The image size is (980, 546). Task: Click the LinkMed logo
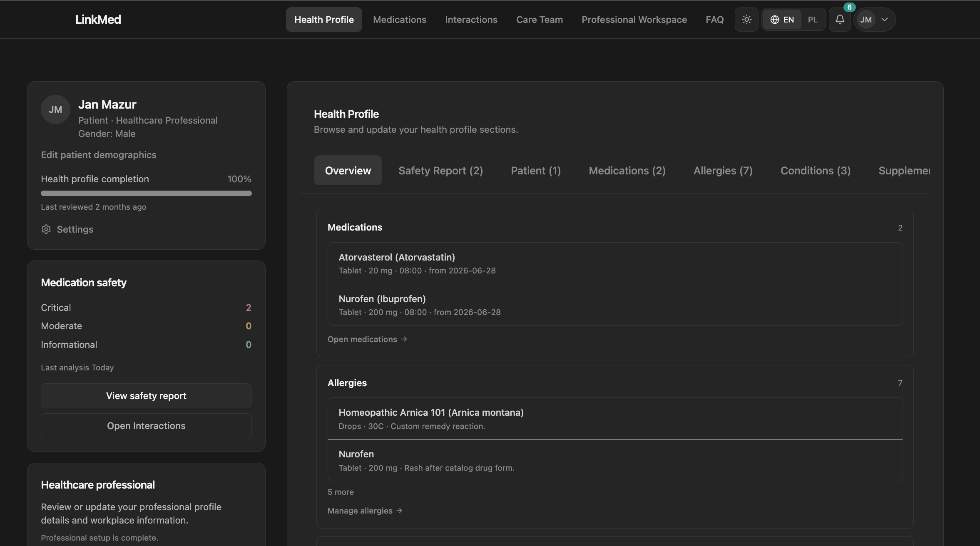pos(98,20)
